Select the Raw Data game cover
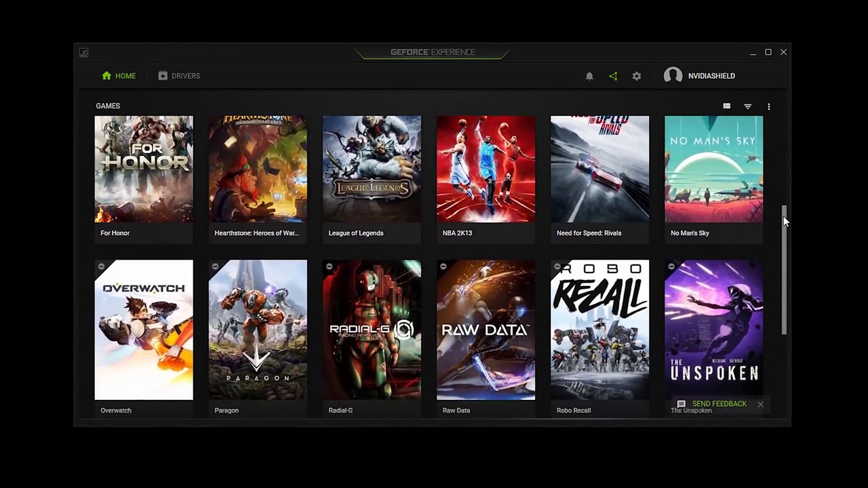This screenshot has width=868, height=488. [486, 330]
